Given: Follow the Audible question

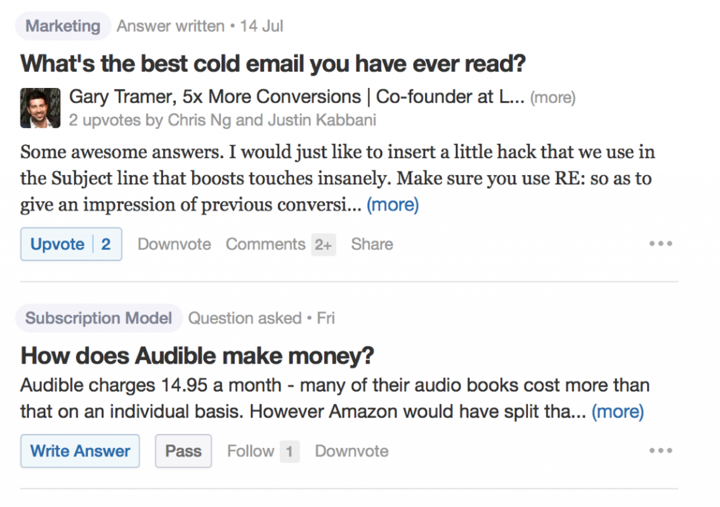Looking at the screenshot, I should click(x=250, y=451).
